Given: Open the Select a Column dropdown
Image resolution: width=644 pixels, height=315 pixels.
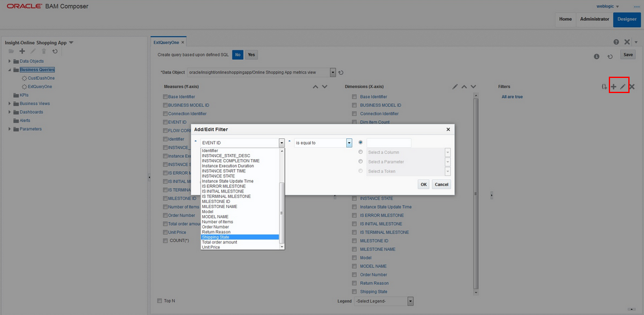Looking at the screenshot, I should tap(448, 152).
